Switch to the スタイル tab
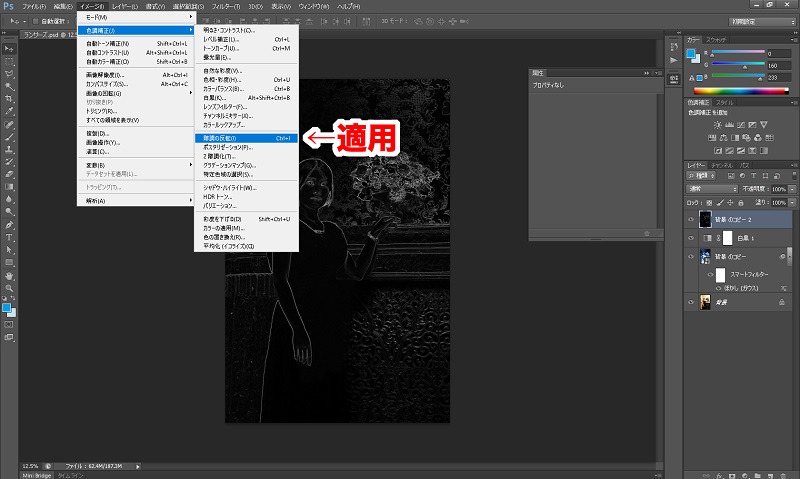The height and width of the screenshot is (479, 800). tap(724, 103)
